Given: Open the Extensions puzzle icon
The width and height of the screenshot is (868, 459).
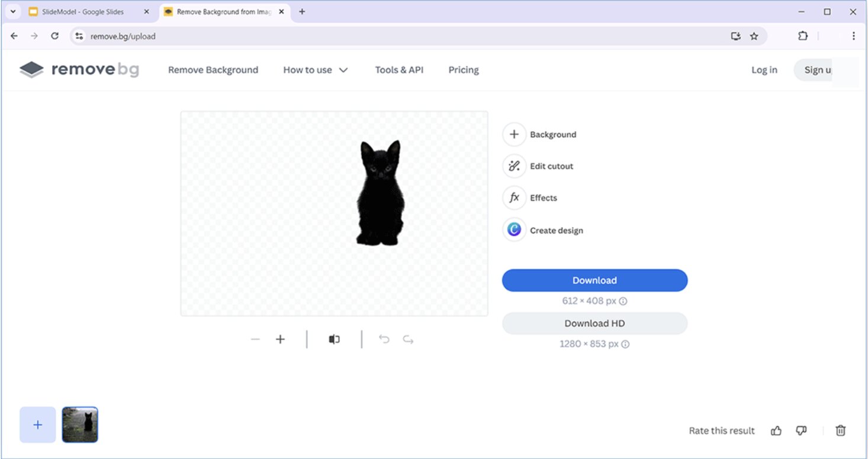Looking at the screenshot, I should [803, 36].
